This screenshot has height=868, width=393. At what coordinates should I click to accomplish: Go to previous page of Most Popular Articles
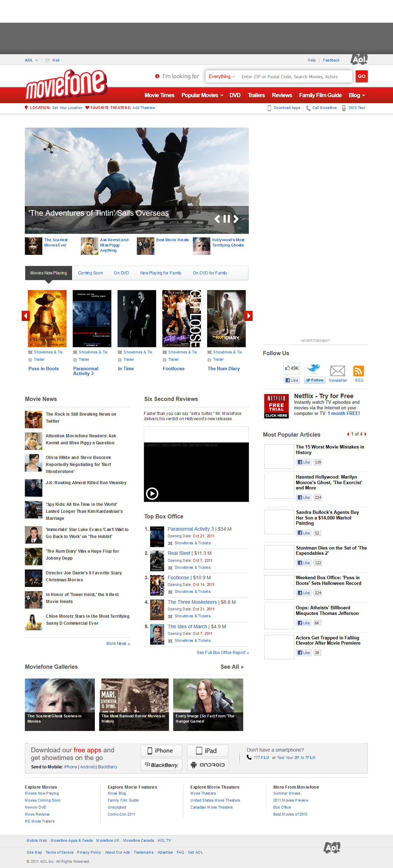pyautogui.click(x=348, y=434)
